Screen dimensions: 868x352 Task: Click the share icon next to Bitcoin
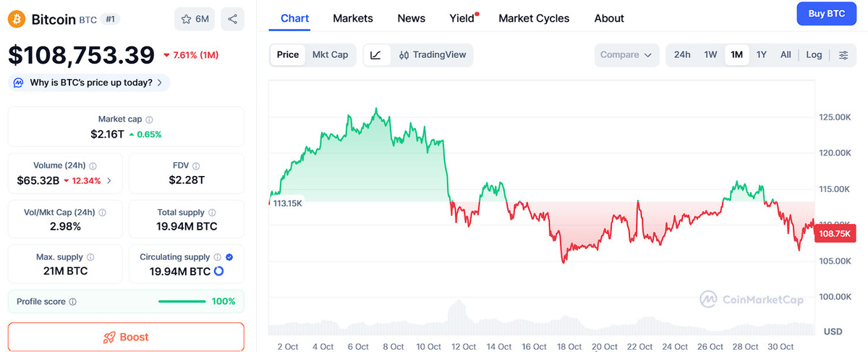232,19
